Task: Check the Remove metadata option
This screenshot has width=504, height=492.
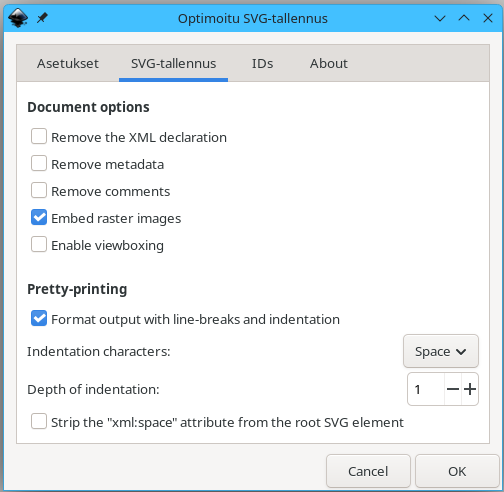Action: (39, 164)
